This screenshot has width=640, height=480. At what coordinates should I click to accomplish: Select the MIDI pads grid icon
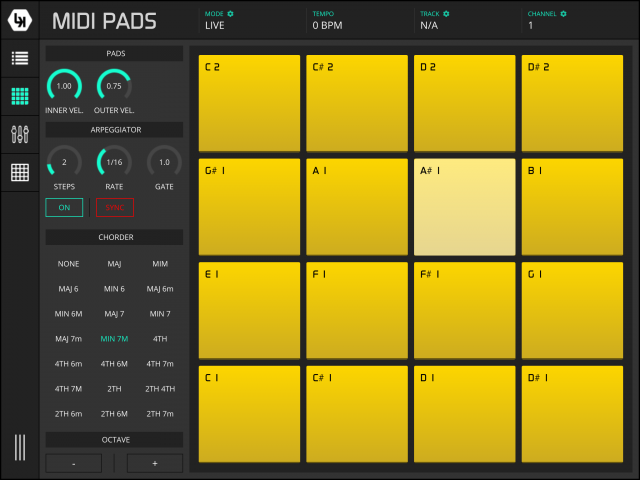20,97
